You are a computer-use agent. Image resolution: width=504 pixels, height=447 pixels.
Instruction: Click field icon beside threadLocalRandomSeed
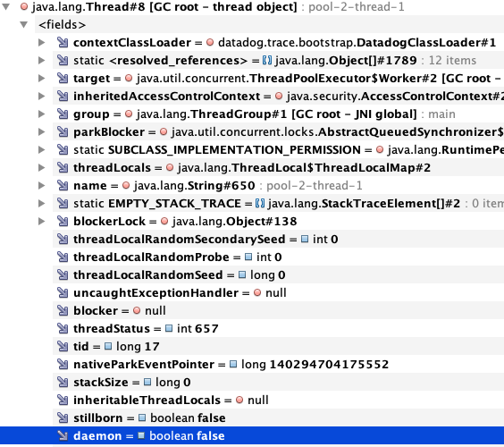point(63,275)
